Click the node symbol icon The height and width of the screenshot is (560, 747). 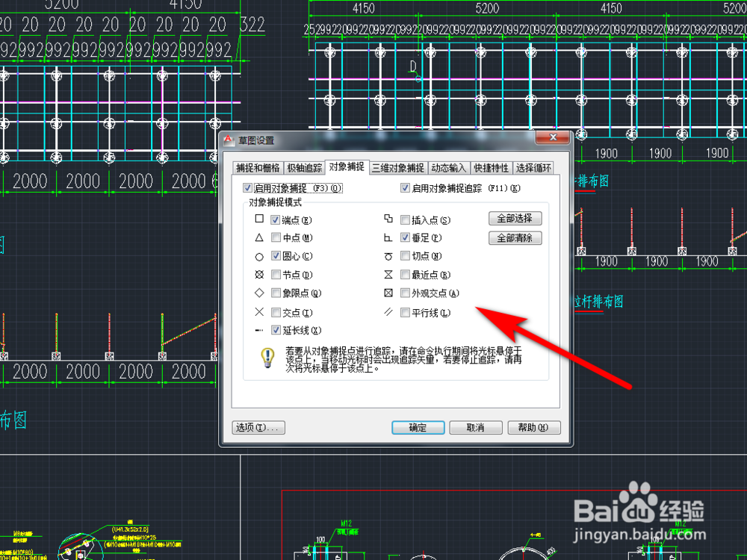(x=259, y=275)
